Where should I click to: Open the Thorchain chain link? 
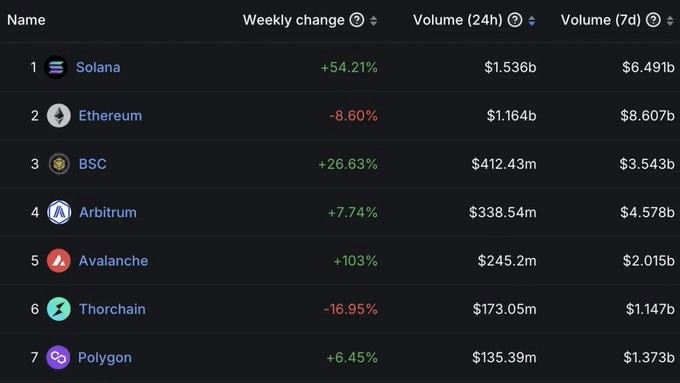(112, 309)
